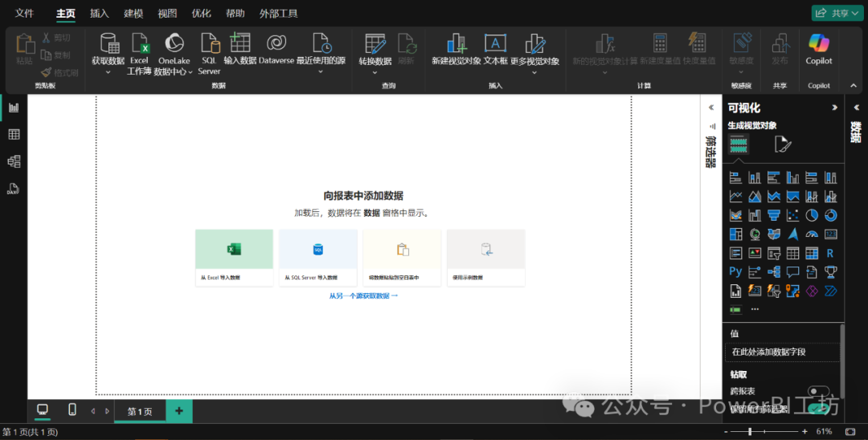This screenshot has width=868, height=440.
Task: Select the 第1页 page tab
Action: coord(140,411)
